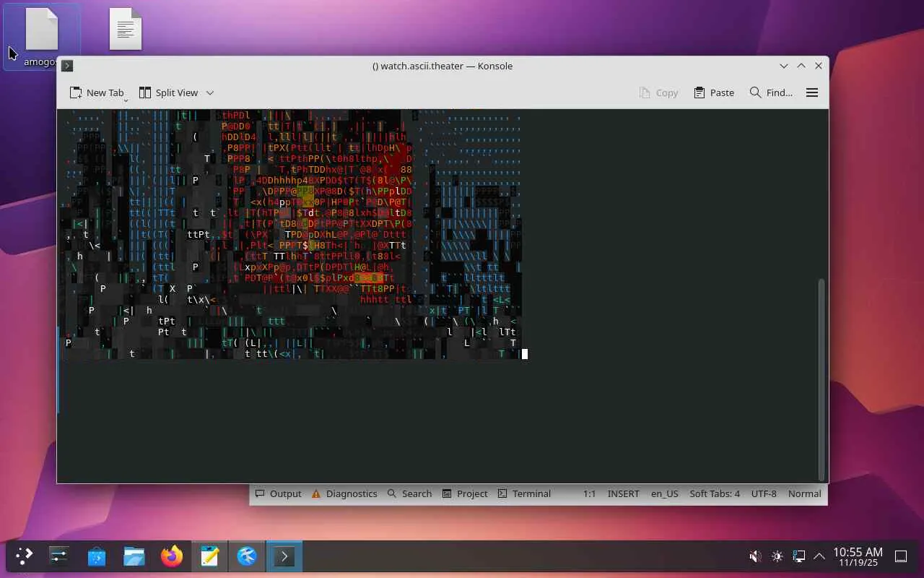
Task: Open the Soft Tabs: 4 indentation menu
Action: point(715,493)
